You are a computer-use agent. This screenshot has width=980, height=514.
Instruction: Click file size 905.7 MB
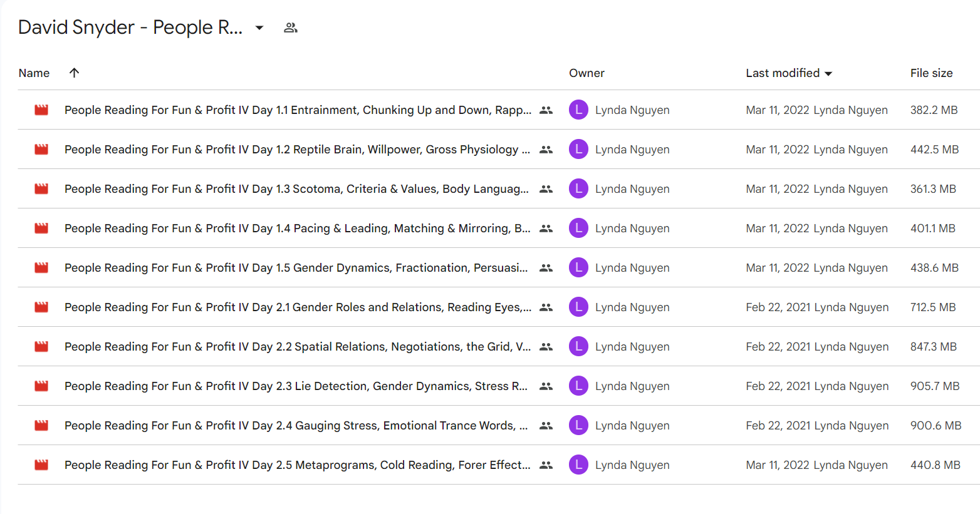[x=935, y=386]
